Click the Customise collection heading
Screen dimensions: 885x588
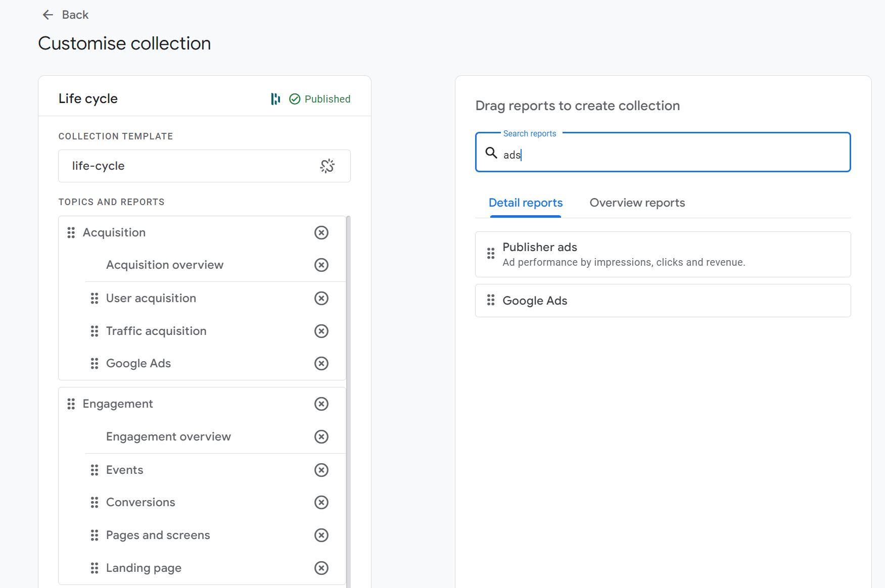[x=124, y=43]
